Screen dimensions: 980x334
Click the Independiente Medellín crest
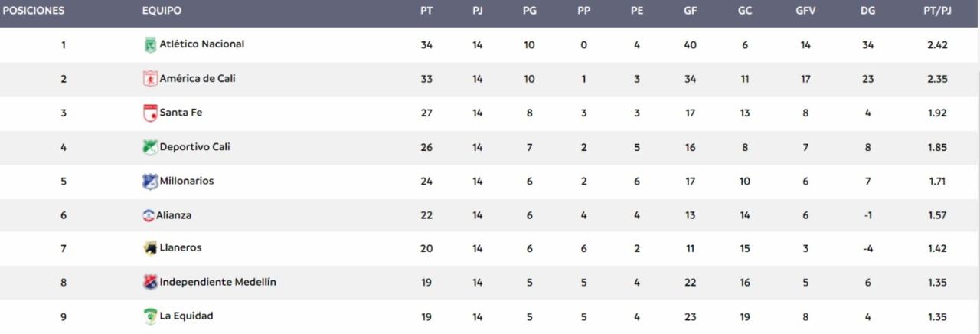[150, 282]
